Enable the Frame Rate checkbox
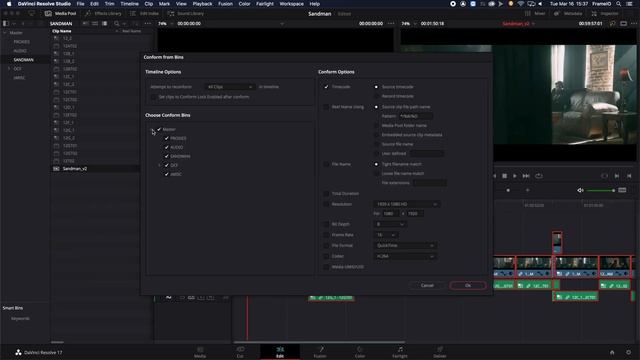Screen dimensions: 640x360 pos(326,235)
